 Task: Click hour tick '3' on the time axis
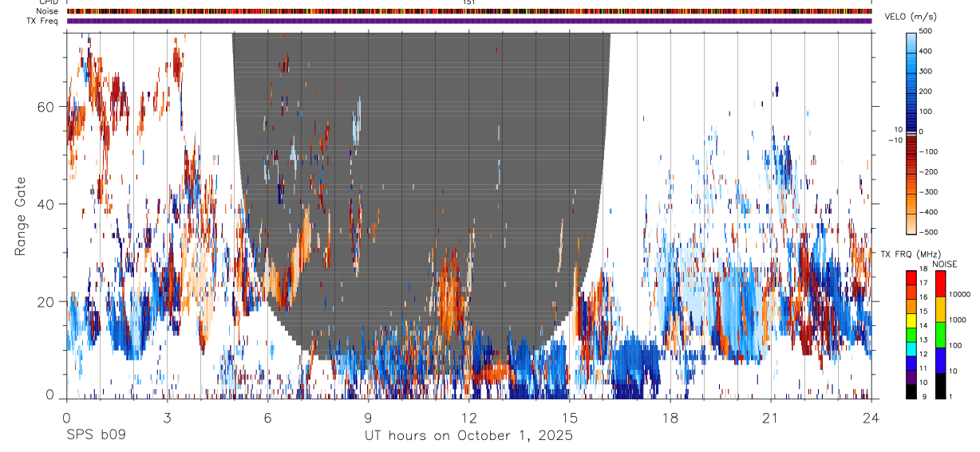pyautogui.click(x=168, y=417)
